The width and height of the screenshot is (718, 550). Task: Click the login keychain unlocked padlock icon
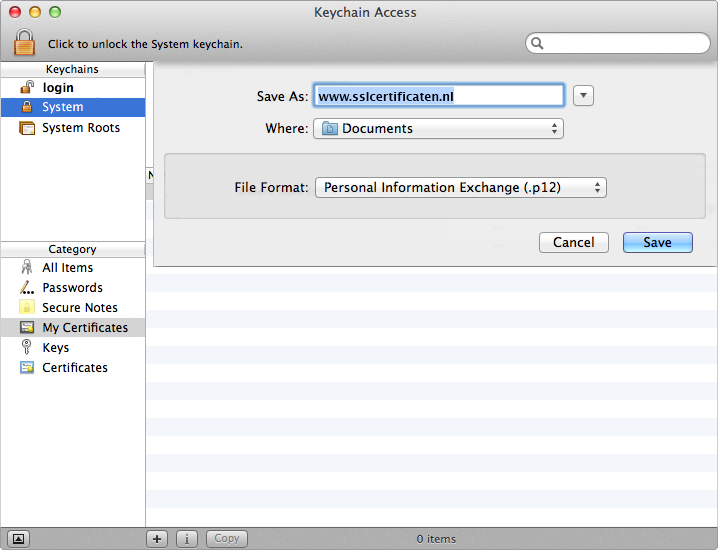27,87
